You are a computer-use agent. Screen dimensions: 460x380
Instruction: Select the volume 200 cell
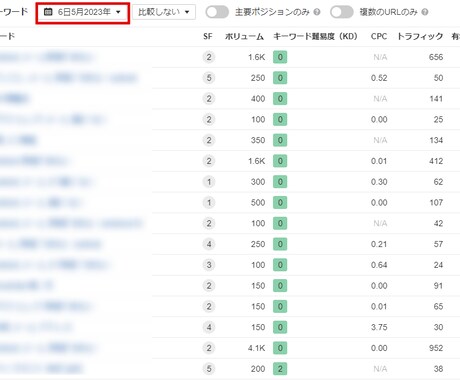(x=258, y=369)
